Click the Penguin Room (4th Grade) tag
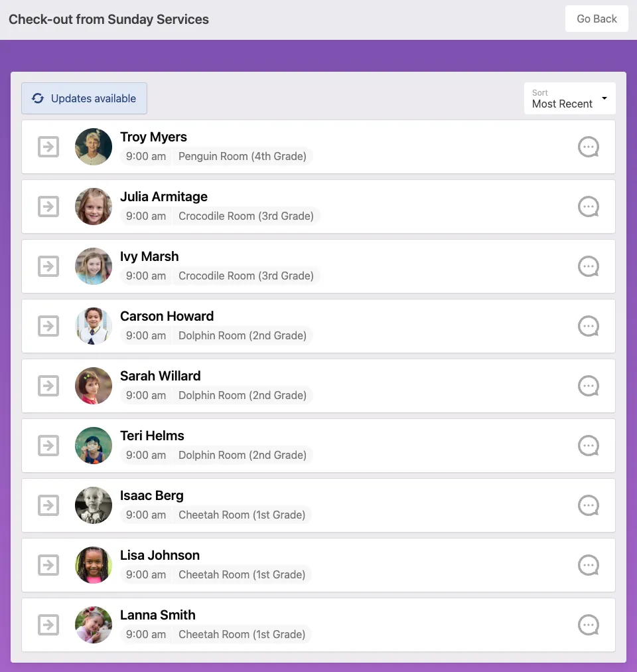637x672 pixels. click(x=242, y=157)
